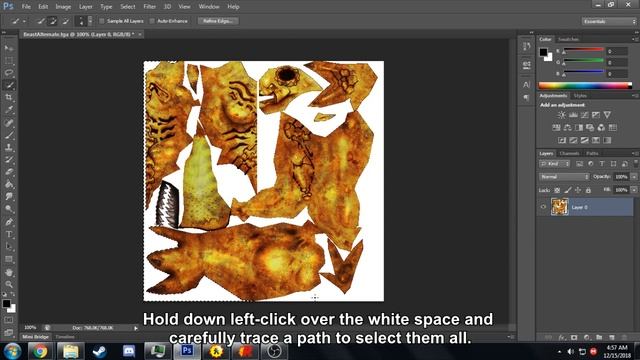This screenshot has width=640, height=360.
Task: Switch to the Swatches tab
Action: click(x=568, y=39)
